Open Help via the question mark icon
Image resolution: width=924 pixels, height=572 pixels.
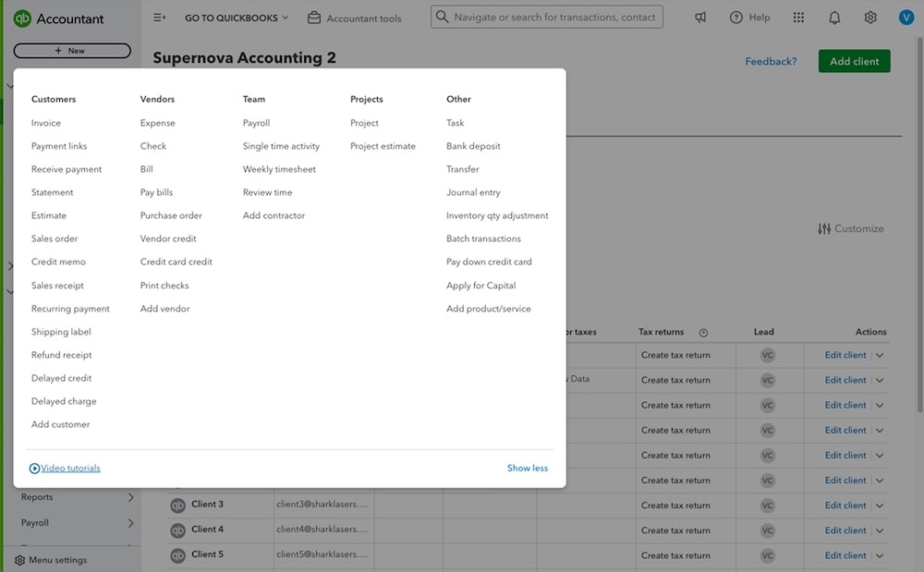click(x=736, y=17)
